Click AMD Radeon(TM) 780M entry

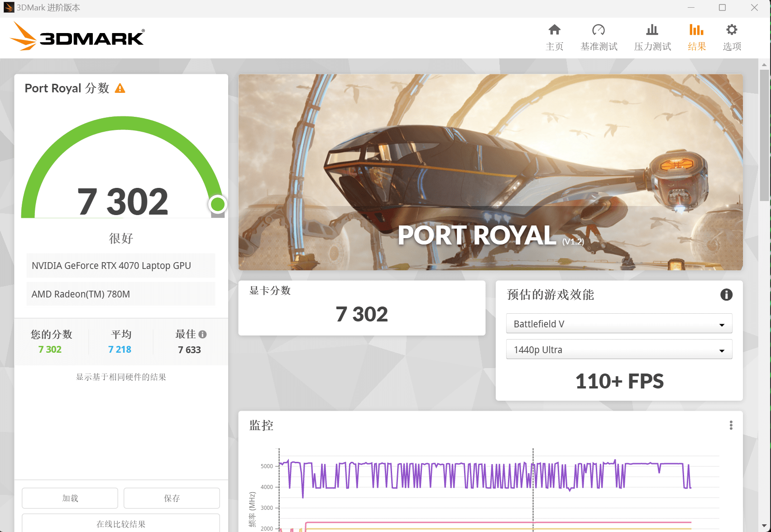point(121,294)
